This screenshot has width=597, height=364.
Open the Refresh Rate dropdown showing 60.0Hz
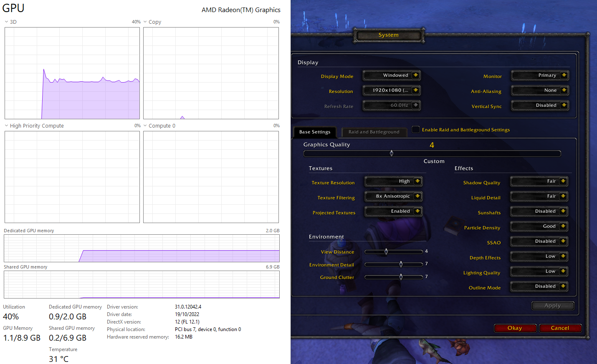click(x=392, y=105)
